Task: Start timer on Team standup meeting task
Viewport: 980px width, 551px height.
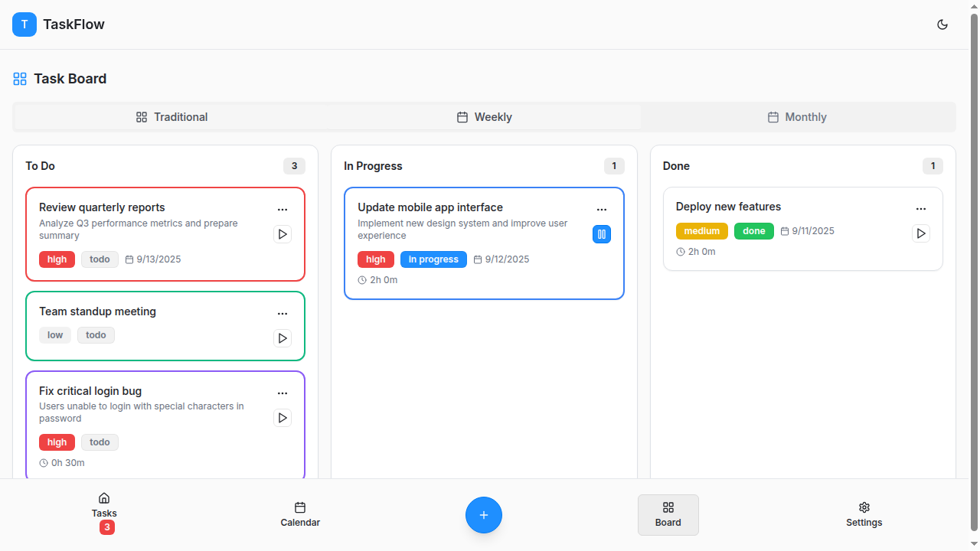Action: (283, 338)
